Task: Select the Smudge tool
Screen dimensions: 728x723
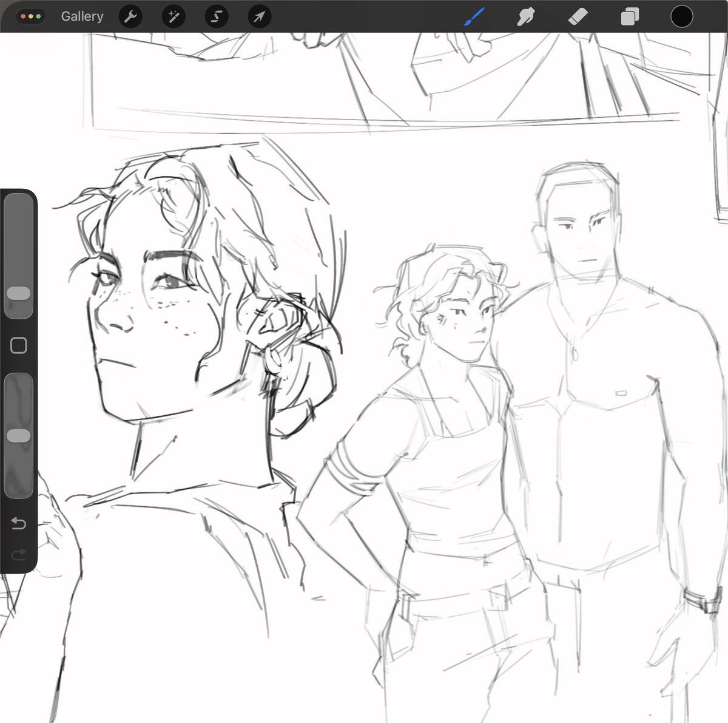Action: [x=525, y=17]
